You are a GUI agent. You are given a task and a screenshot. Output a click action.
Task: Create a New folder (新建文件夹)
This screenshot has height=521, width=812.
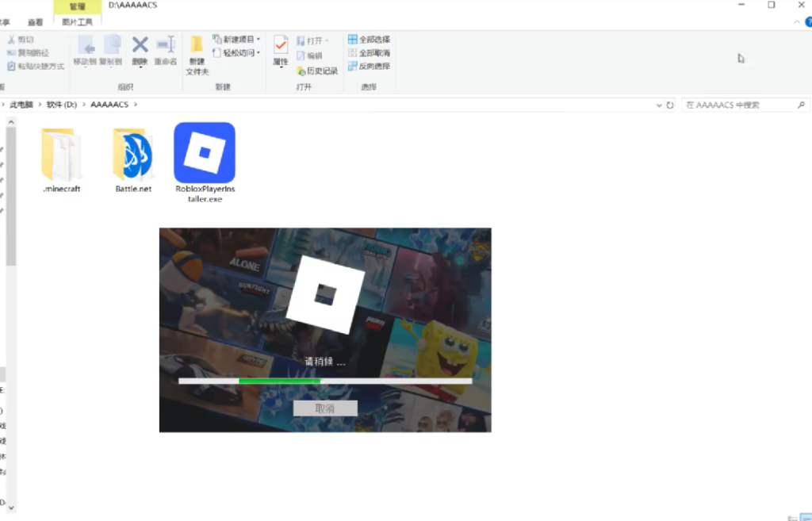click(197, 56)
